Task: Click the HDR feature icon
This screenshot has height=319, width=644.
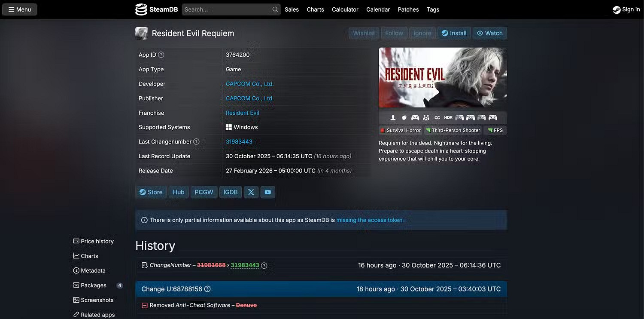Action: click(448, 118)
